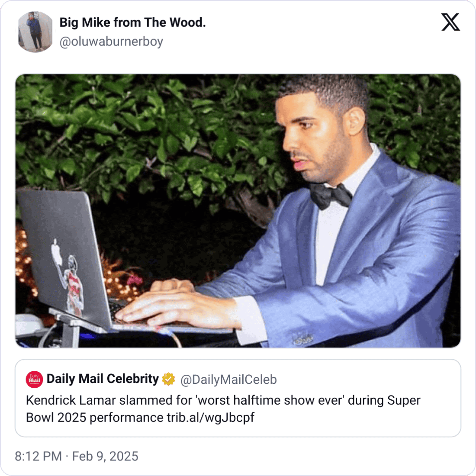476x476 pixels.
Task: Click the rounded tweet card border
Action: coord(238,4)
